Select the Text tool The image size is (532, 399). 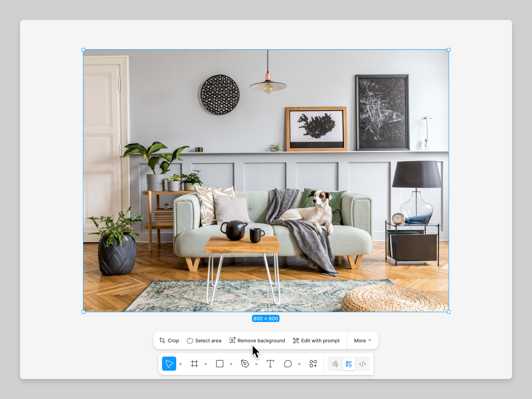[270, 364]
